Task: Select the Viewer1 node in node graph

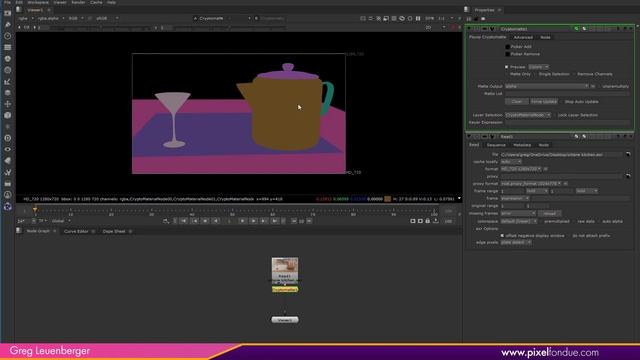Action: 285,320
